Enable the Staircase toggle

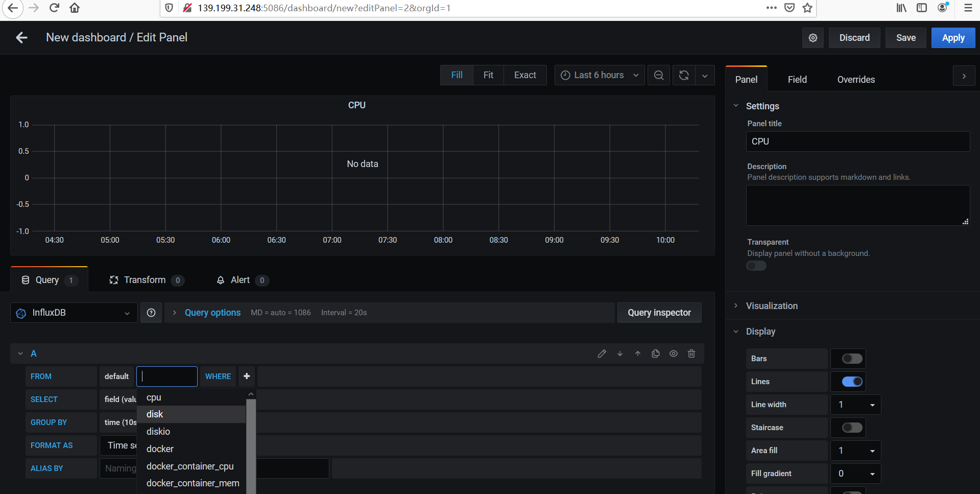pos(849,427)
